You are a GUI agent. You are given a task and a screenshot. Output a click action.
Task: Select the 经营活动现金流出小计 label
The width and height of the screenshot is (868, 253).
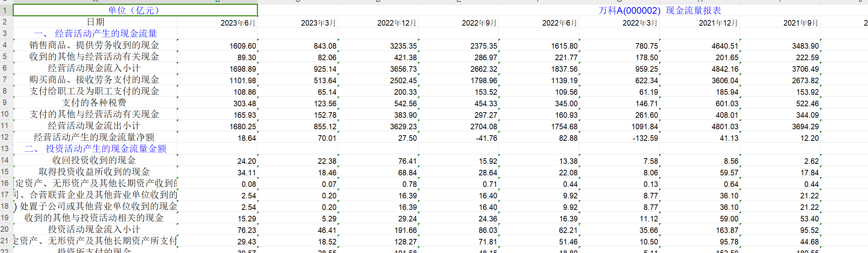pos(94,126)
